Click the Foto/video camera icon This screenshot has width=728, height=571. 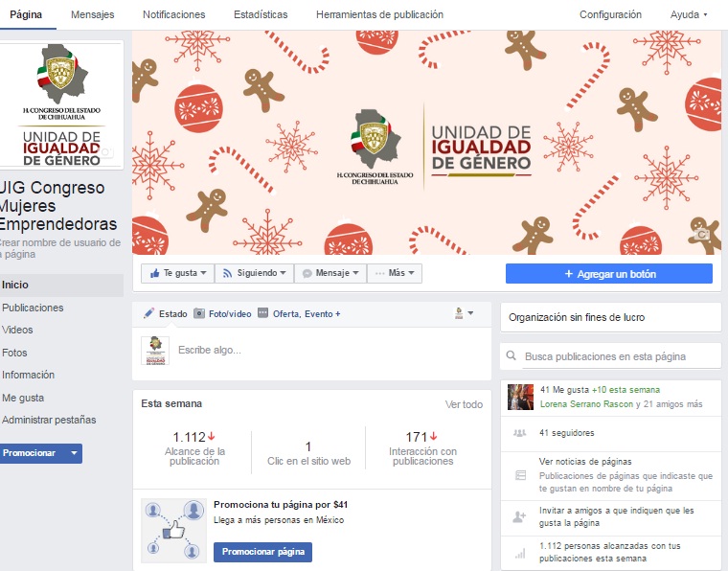[x=199, y=313]
